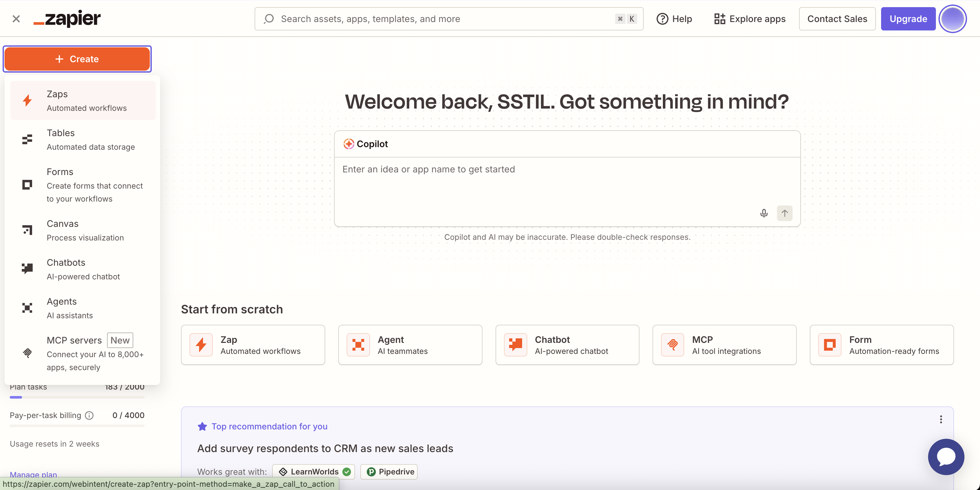
Task: Click the Canvas icon in Create menu
Action: point(27,230)
